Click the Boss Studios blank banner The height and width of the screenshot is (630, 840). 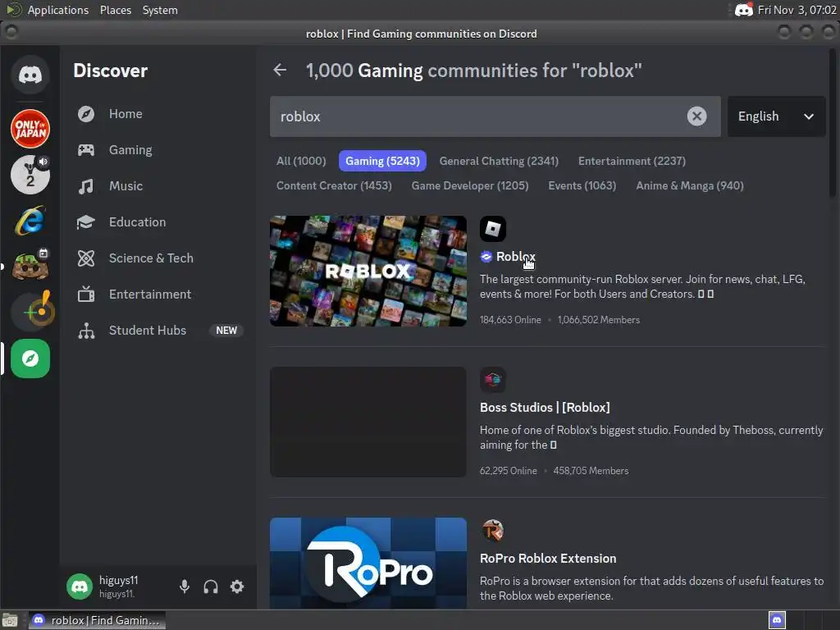coord(368,422)
